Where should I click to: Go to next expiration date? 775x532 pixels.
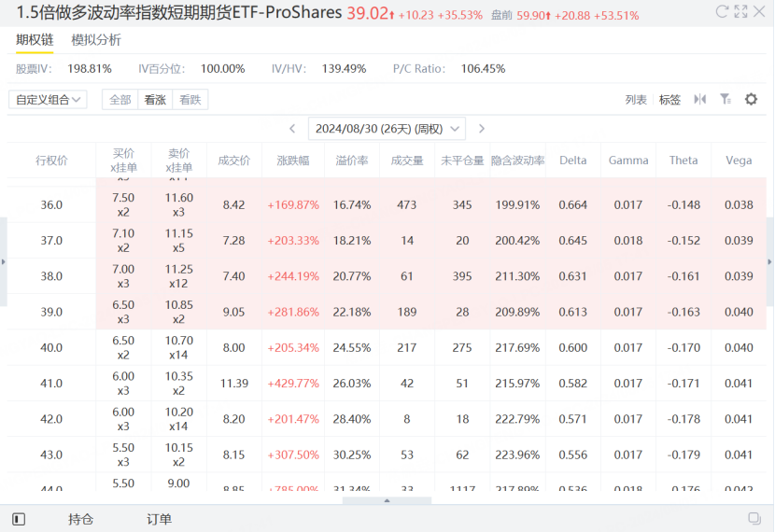482,129
